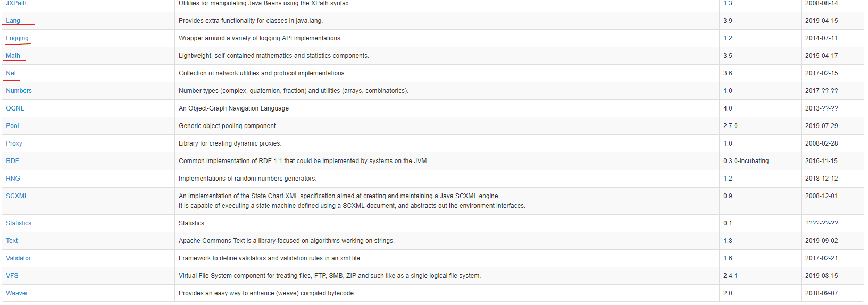
Task: Open the VFS component page
Action: point(12,276)
